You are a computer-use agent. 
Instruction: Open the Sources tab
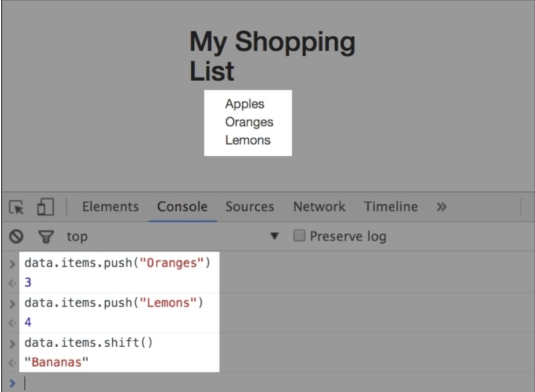[250, 207]
